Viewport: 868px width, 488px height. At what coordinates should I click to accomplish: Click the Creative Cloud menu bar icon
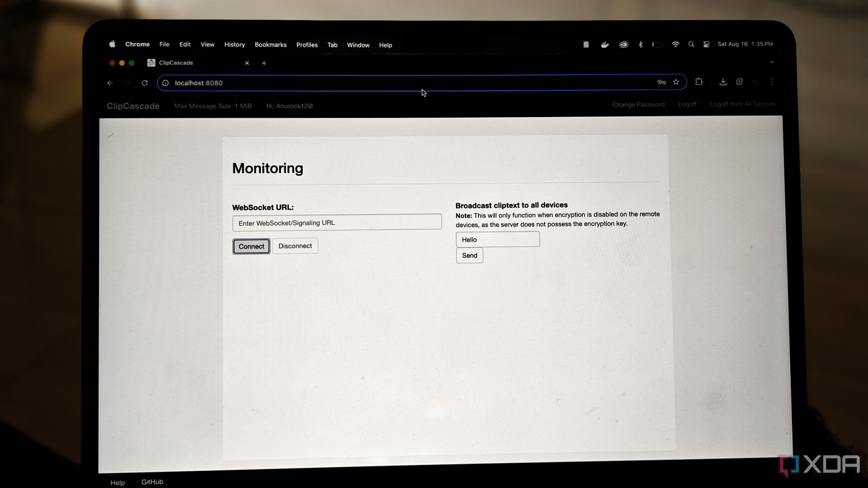coord(623,44)
